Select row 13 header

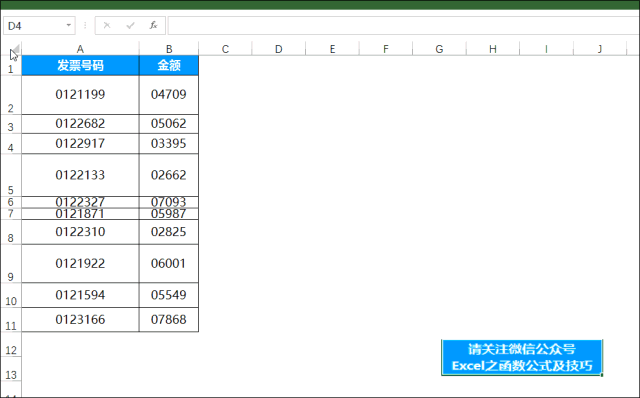[11, 369]
